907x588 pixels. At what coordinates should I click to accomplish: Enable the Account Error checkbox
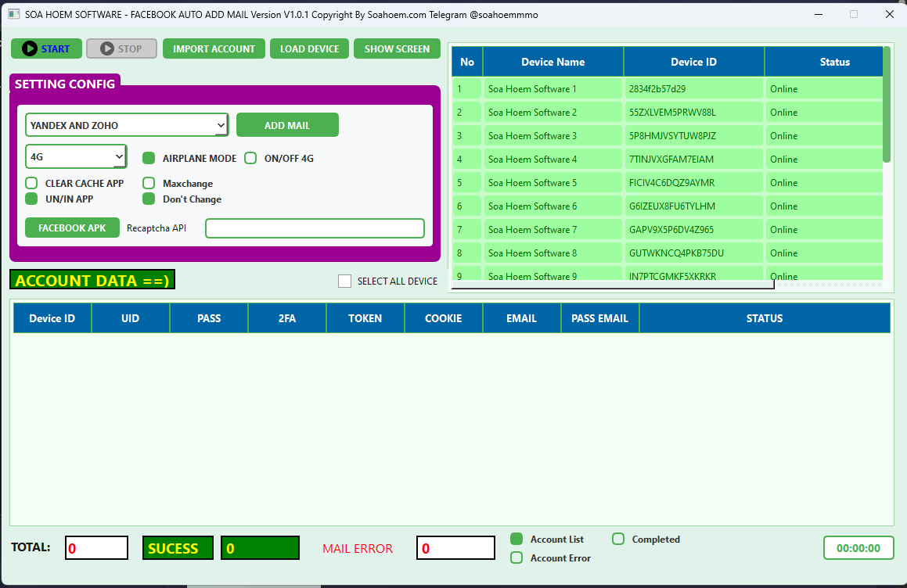(x=516, y=558)
